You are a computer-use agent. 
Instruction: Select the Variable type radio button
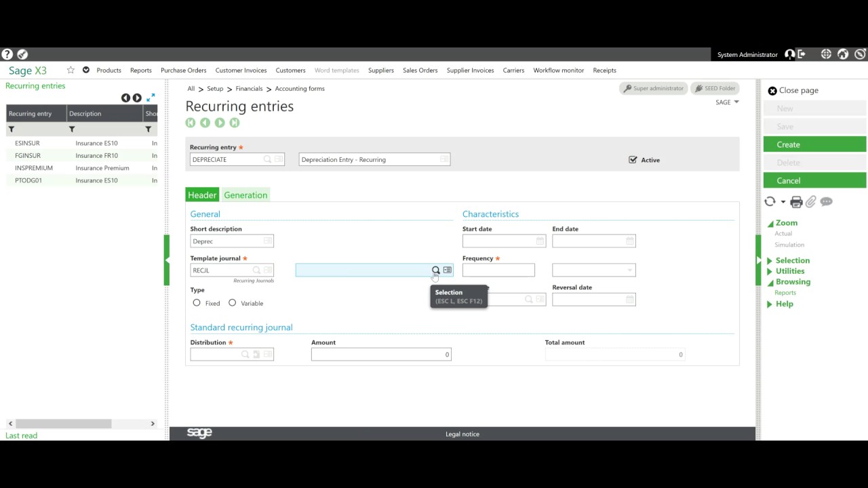[232, 303]
